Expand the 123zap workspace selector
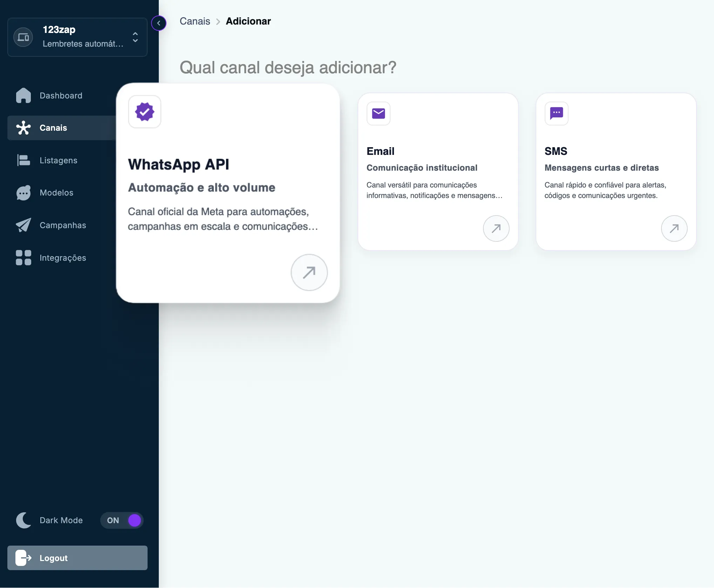The width and height of the screenshot is (714, 588). click(x=77, y=37)
